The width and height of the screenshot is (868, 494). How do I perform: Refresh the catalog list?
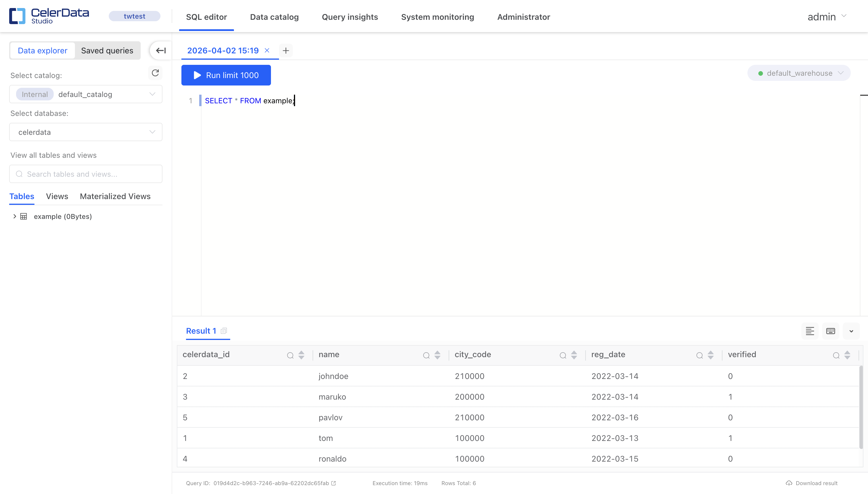coord(155,73)
